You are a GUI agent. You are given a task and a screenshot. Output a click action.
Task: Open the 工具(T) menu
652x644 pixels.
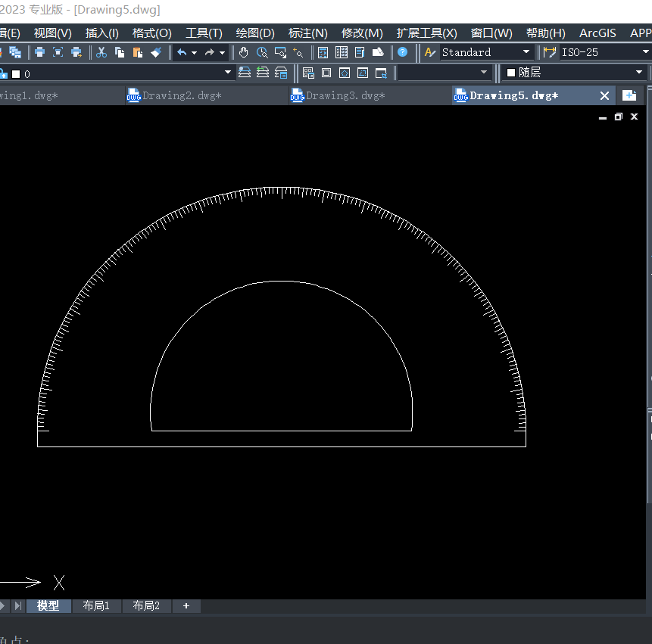(204, 33)
